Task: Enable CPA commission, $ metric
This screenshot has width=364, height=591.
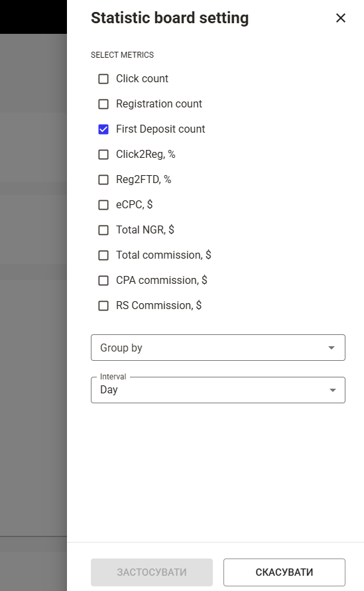Action: pos(103,281)
